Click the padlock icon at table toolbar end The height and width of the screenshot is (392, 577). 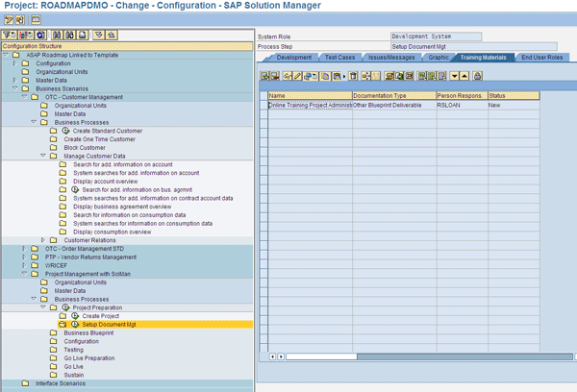(477, 76)
